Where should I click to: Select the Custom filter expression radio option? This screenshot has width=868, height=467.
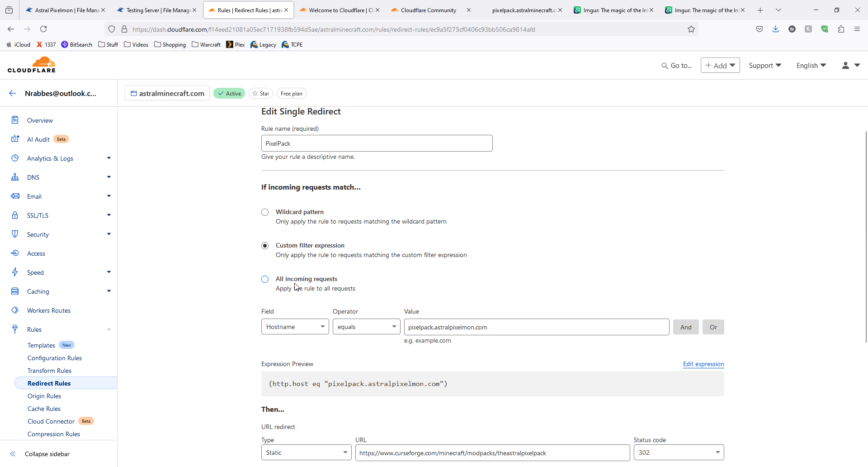(265, 246)
